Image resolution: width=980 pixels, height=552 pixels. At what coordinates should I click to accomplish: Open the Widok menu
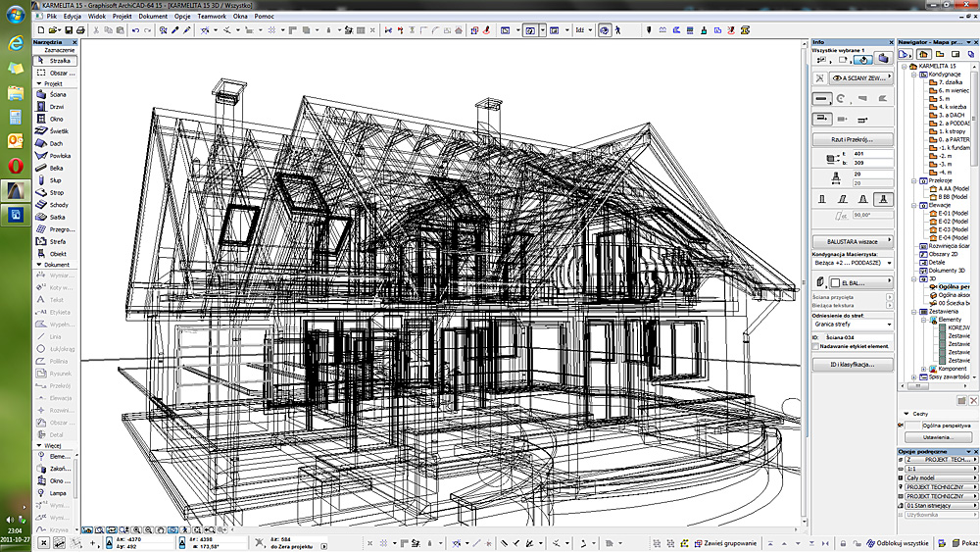(x=97, y=17)
